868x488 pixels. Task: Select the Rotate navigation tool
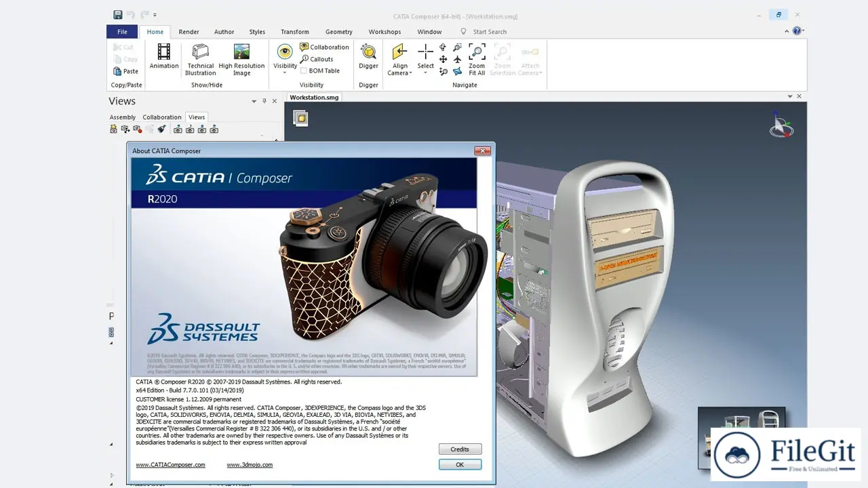443,47
